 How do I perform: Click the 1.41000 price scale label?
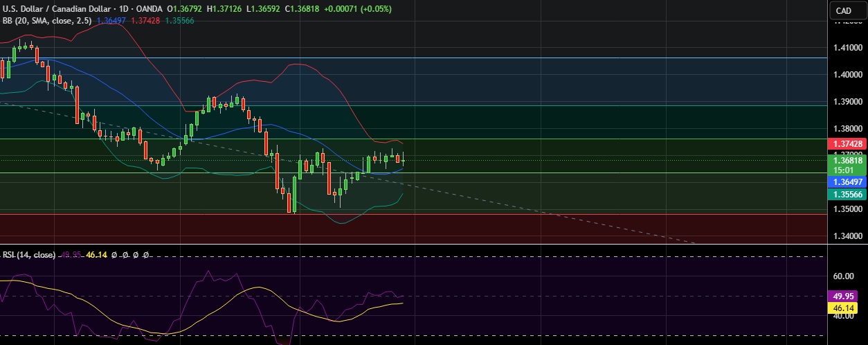tap(847, 48)
